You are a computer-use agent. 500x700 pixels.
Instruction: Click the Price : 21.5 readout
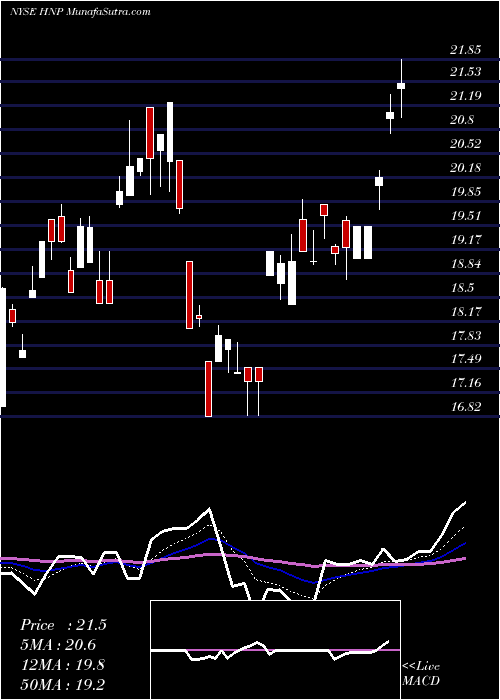[x=63, y=625]
